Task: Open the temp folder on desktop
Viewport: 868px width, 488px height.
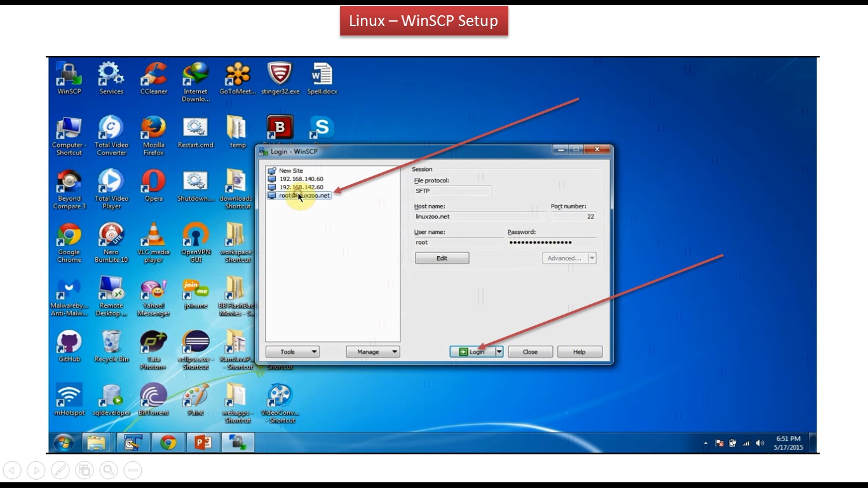Action: coord(238,132)
